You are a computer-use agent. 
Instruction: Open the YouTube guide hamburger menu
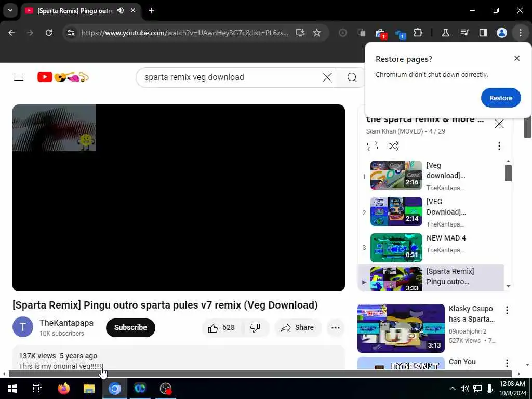19,77
